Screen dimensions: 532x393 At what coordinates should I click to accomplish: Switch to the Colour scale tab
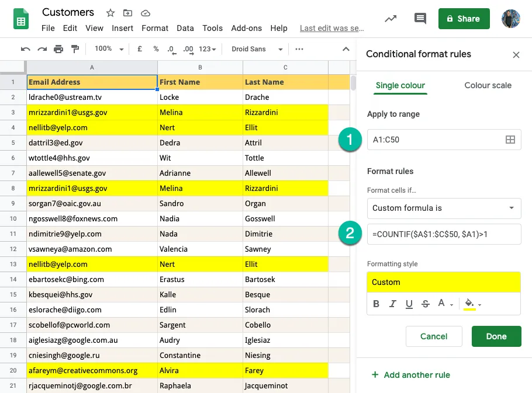pos(488,85)
